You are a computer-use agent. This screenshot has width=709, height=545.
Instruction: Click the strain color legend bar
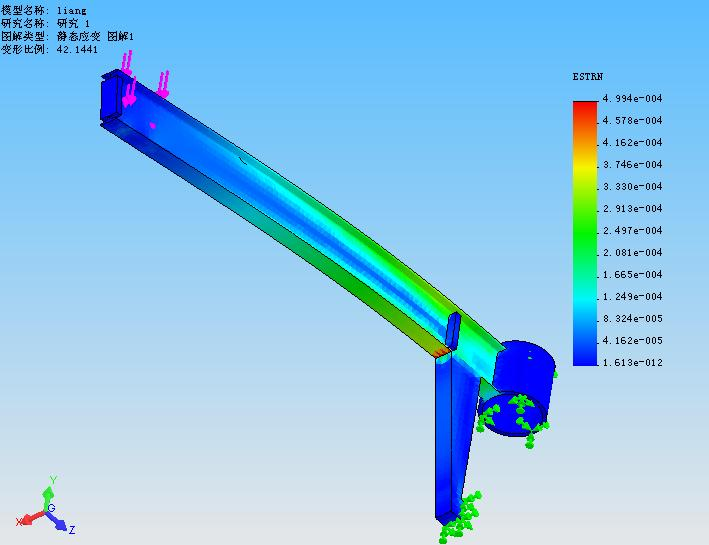pos(585,233)
